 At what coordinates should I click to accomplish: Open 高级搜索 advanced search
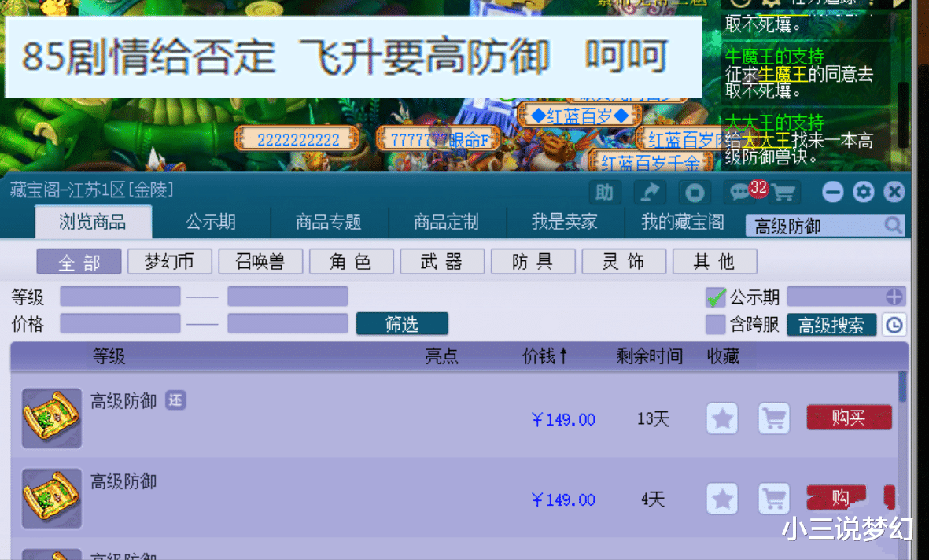click(831, 326)
